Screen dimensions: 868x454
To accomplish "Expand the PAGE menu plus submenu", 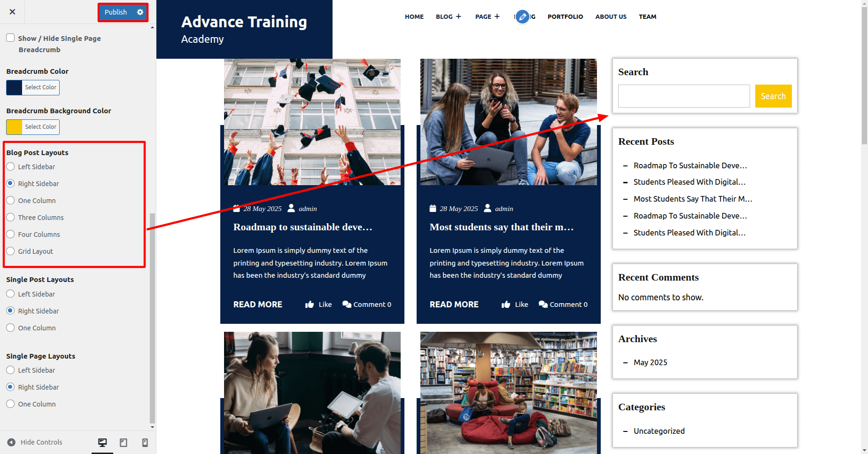I will (497, 16).
